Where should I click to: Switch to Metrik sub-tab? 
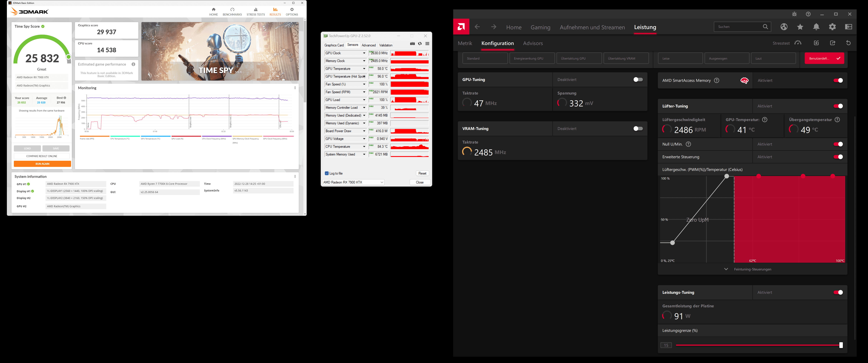(465, 43)
